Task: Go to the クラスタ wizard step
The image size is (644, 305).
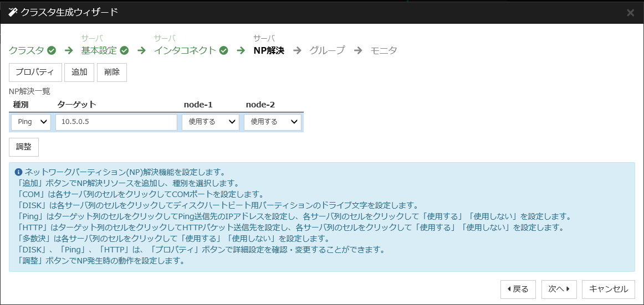Action: tap(26, 50)
